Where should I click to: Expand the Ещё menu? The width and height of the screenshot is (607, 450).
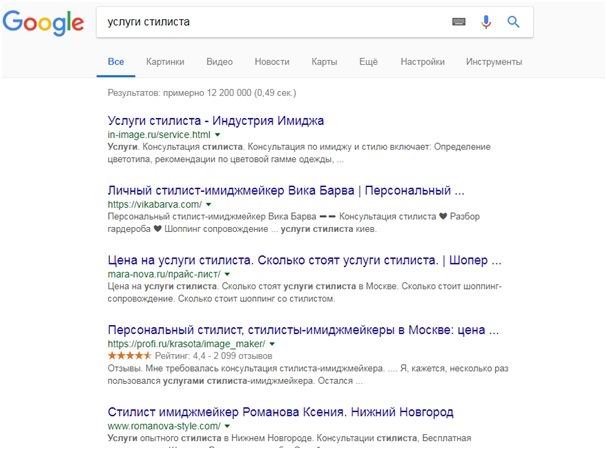(368, 62)
